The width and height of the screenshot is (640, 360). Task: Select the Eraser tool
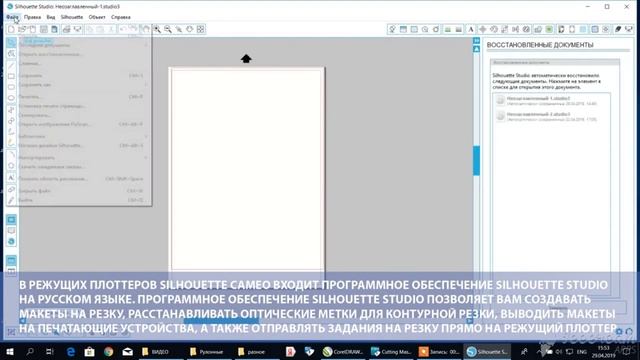point(11,189)
